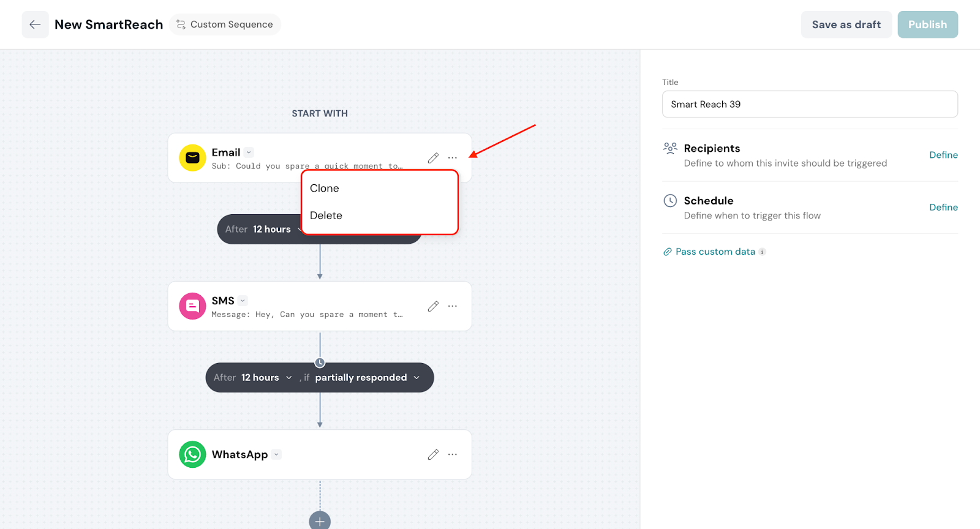Select Delete from the context menu
980x529 pixels.
click(x=326, y=216)
